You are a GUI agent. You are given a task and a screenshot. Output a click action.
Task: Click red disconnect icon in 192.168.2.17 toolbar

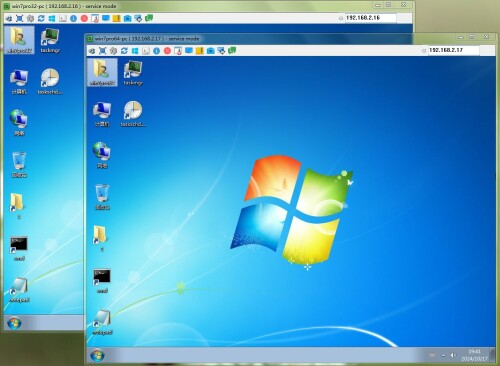(167, 51)
